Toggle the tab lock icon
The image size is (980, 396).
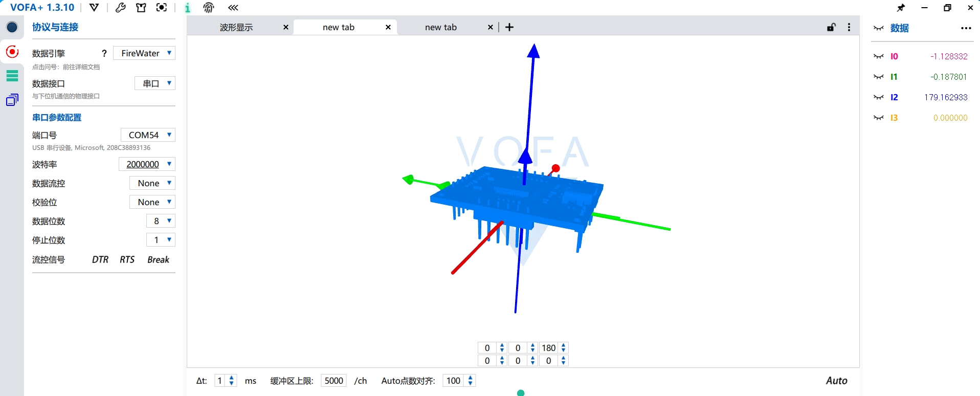[832, 27]
